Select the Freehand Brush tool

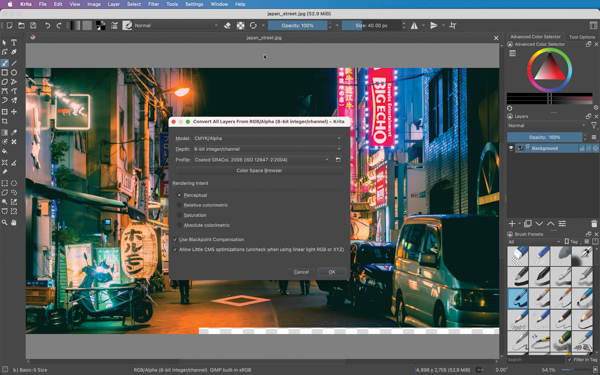(x=5, y=63)
